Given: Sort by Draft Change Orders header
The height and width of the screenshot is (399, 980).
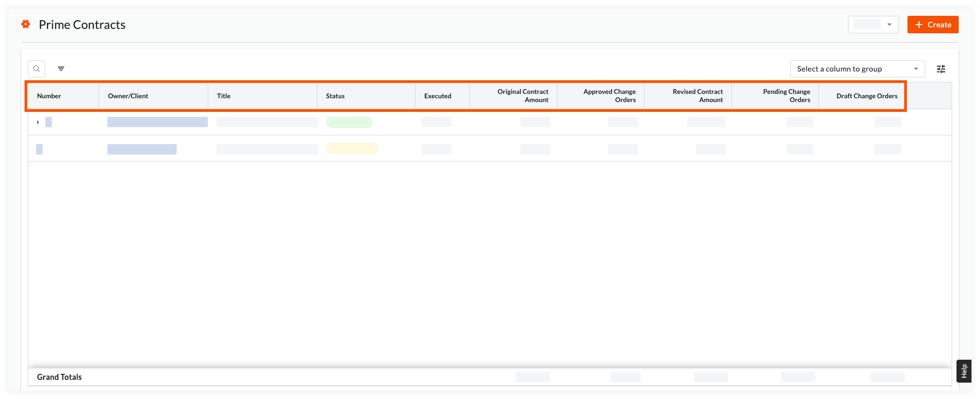Looking at the screenshot, I should point(862,96).
